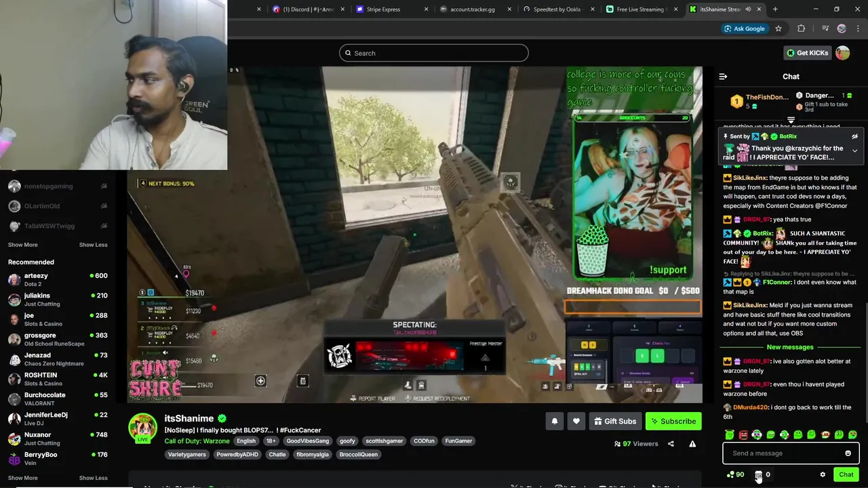Collapse the chat panel with arrow icon

(x=723, y=77)
